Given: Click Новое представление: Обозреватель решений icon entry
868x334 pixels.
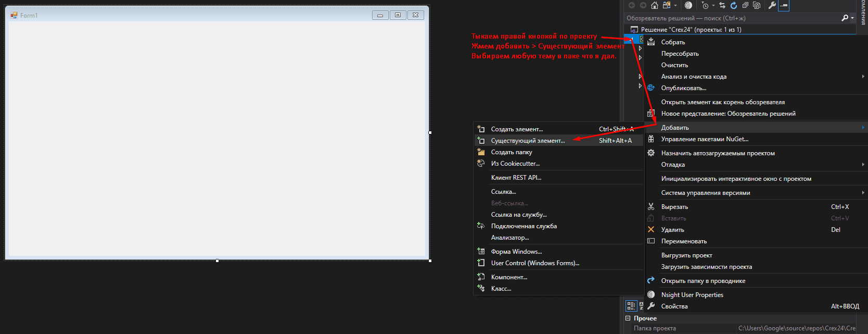Looking at the screenshot, I should (x=651, y=114).
